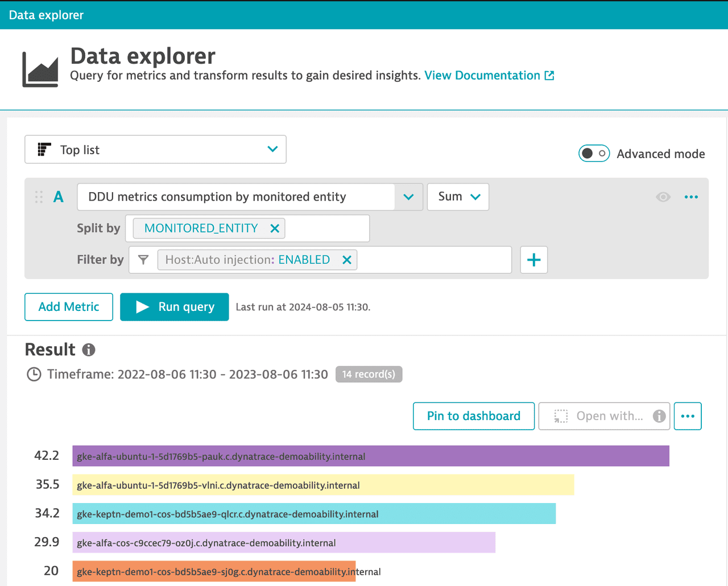Screen dimensions: 728x586
Task: Click the Open with... button
Action: pyautogui.click(x=604, y=416)
